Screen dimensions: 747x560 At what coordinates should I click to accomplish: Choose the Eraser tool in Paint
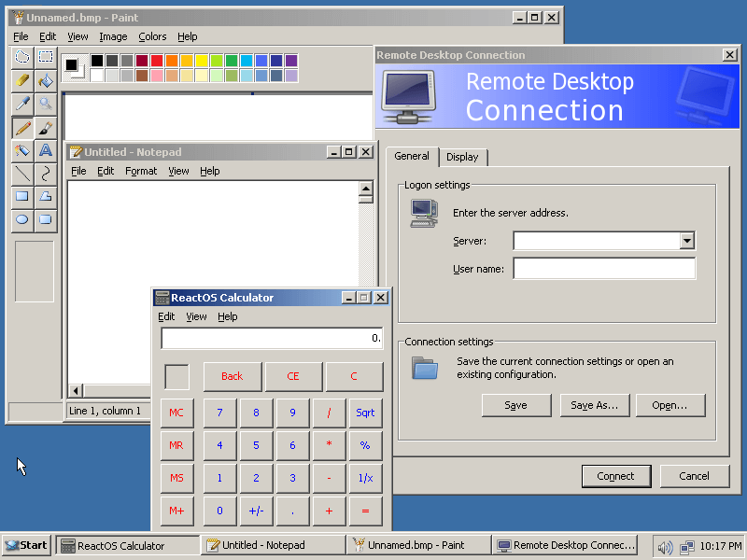pos(22,81)
